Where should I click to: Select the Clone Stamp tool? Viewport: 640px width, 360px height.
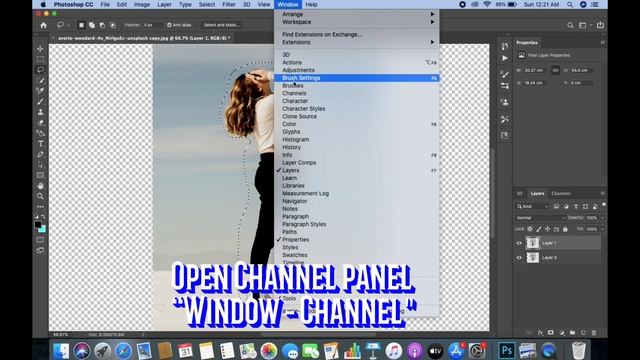click(x=40, y=112)
